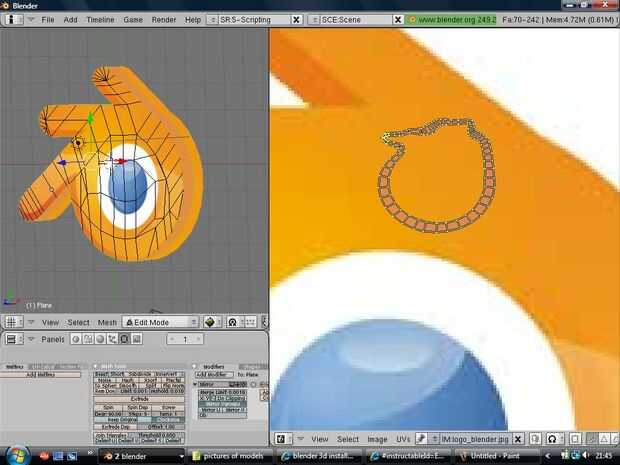Select the Shading sphere context icon
Screen dimensions: 620x465
click(x=100, y=339)
